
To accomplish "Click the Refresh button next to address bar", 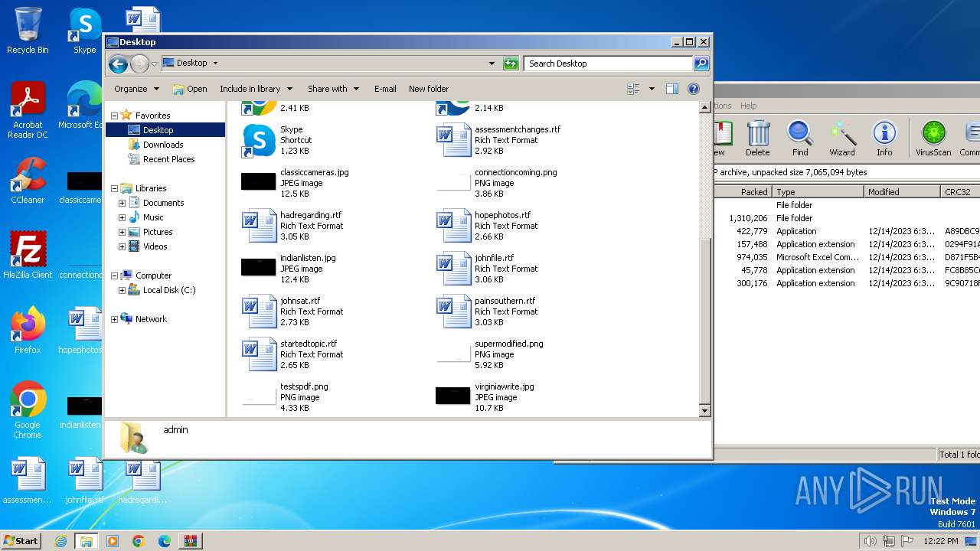I will coord(511,64).
